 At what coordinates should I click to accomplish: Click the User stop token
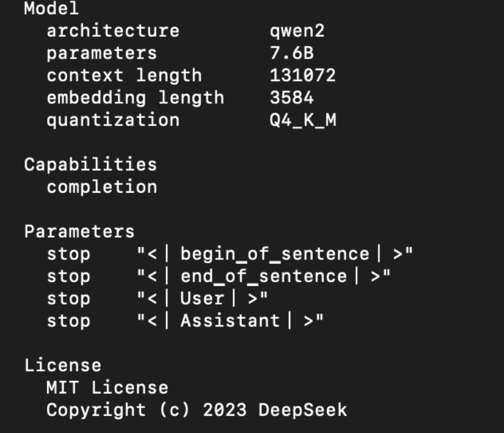coord(202,299)
